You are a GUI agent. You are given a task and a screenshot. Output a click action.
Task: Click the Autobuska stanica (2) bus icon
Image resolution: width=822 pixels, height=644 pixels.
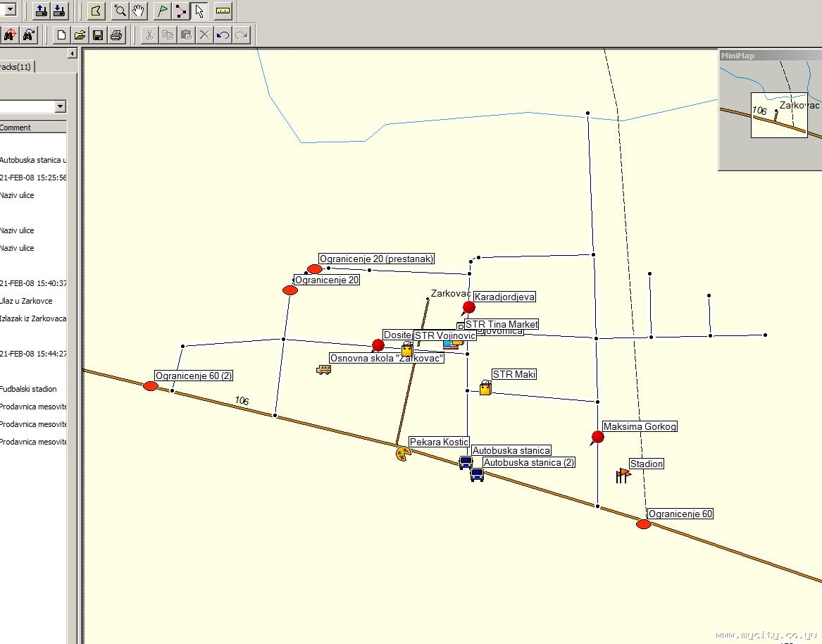click(477, 475)
